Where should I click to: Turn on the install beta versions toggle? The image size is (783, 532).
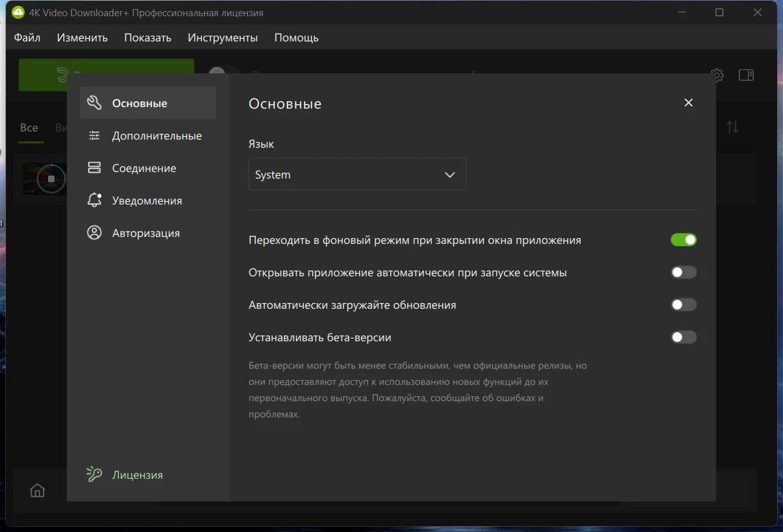pyautogui.click(x=683, y=337)
